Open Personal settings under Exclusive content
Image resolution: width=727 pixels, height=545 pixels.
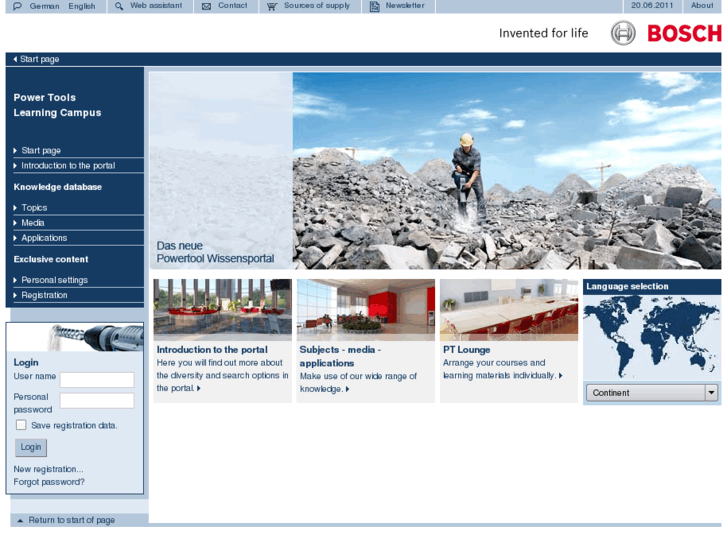click(54, 280)
